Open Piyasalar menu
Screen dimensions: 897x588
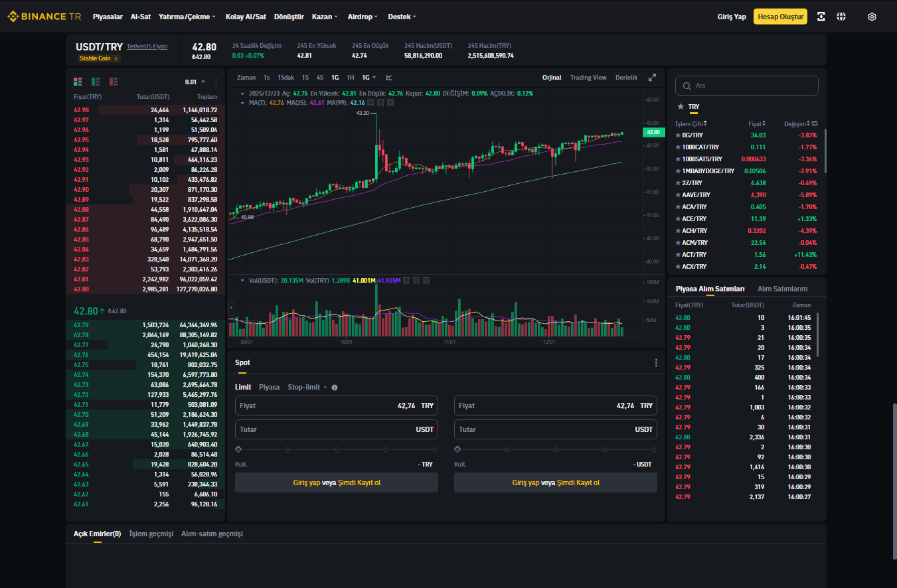pos(108,17)
